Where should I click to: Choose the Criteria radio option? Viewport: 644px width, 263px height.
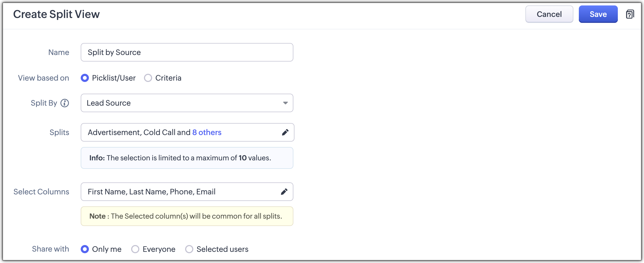pos(148,78)
